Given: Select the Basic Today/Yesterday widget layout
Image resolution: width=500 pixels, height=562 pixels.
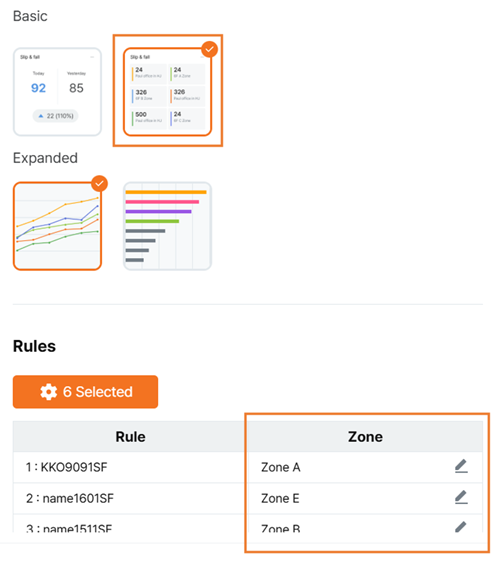Looking at the screenshot, I should [x=57, y=92].
